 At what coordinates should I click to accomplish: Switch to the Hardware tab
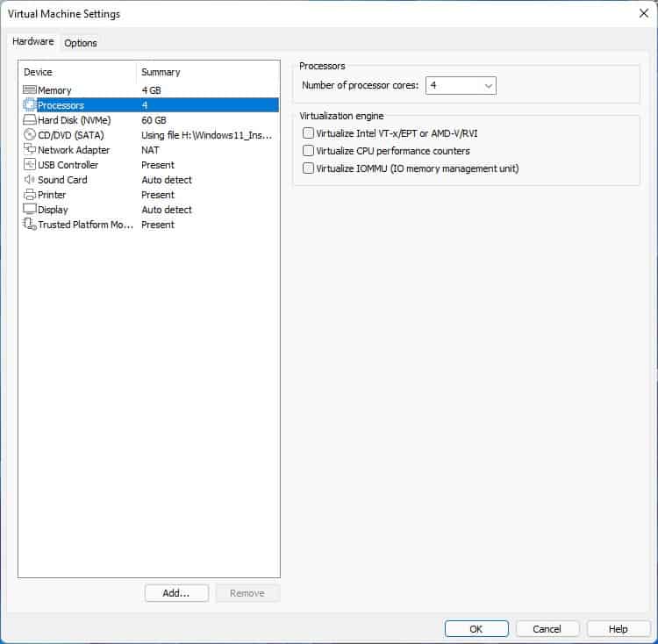[x=33, y=41]
